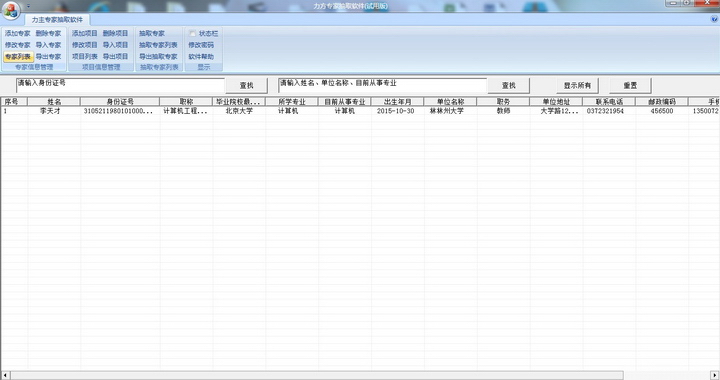Open 软件帮助 in the ribbon
Viewport: 720px width, 380px height.
[201, 56]
